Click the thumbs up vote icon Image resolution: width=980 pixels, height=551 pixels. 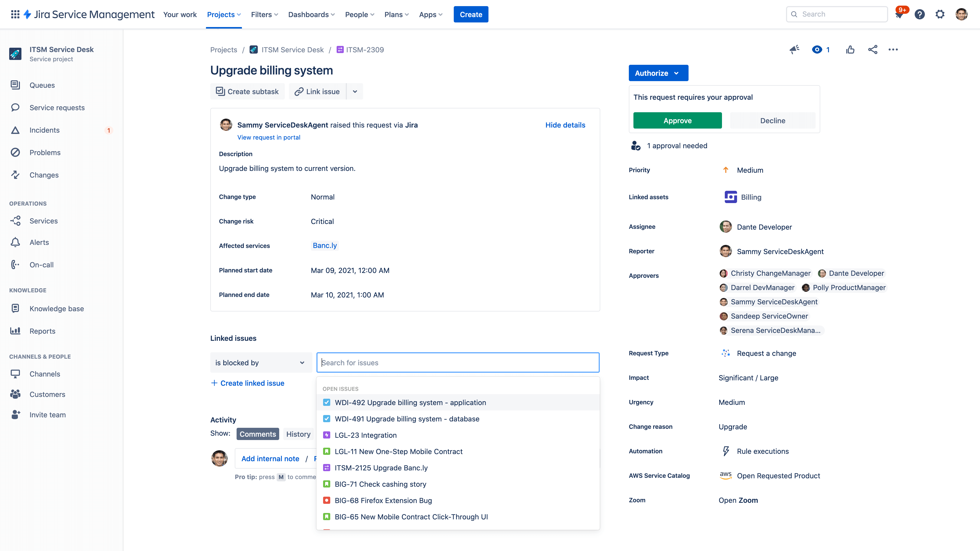point(850,49)
